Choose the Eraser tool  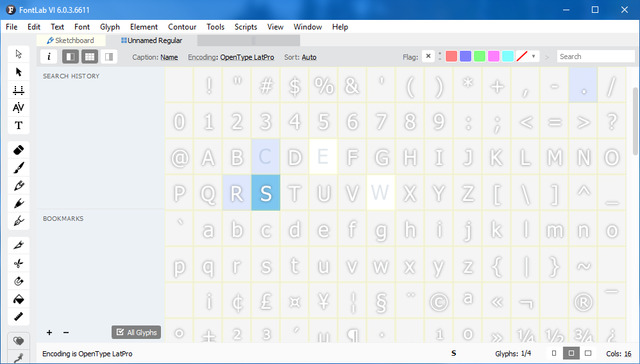[x=18, y=150]
